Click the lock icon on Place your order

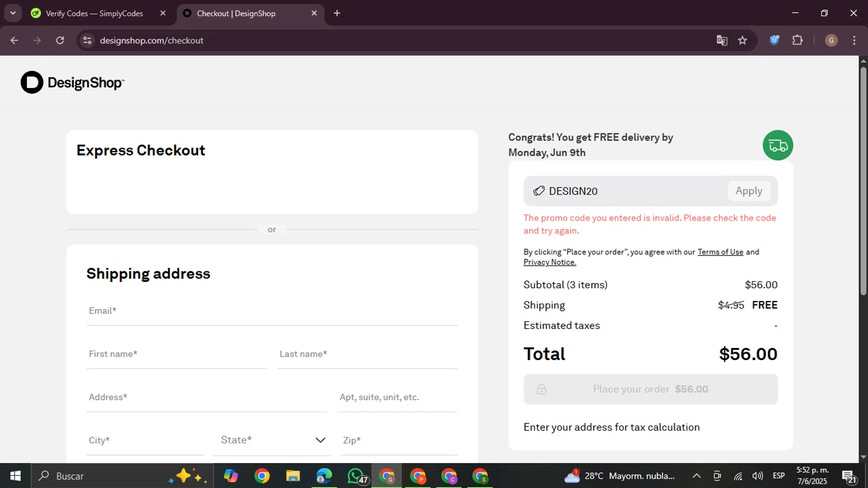click(x=542, y=390)
